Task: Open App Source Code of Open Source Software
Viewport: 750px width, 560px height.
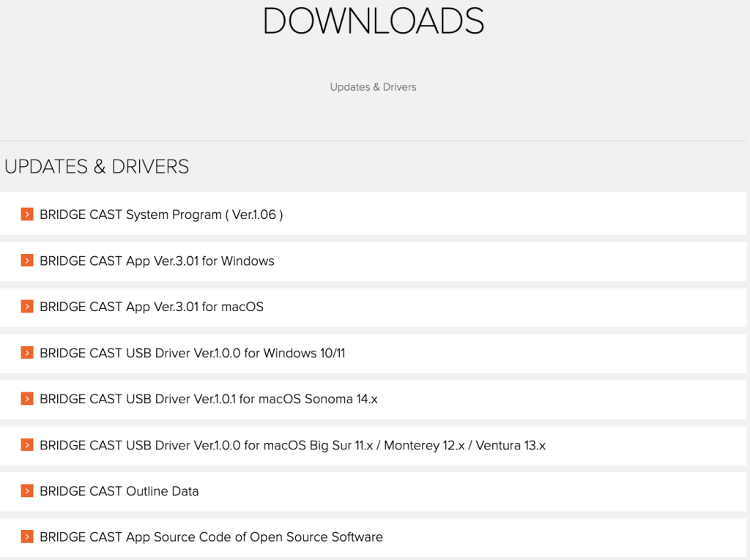Action: click(212, 537)
